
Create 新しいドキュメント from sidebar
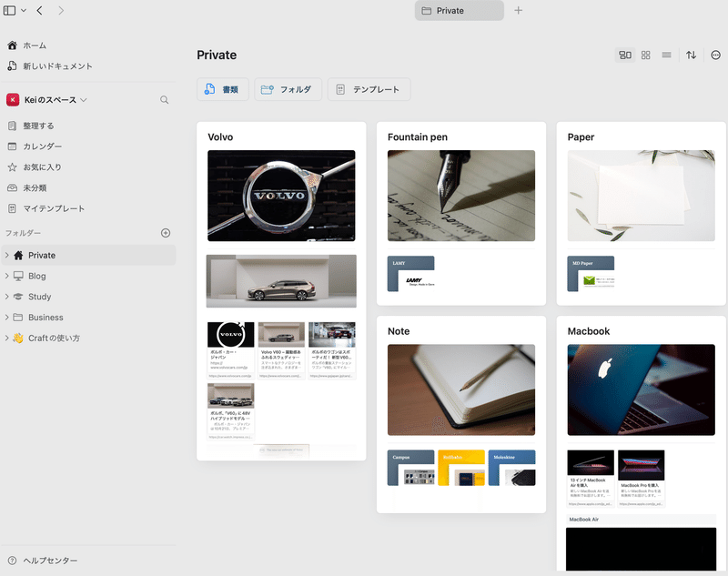pyautogui.click(x=57, y=66)
